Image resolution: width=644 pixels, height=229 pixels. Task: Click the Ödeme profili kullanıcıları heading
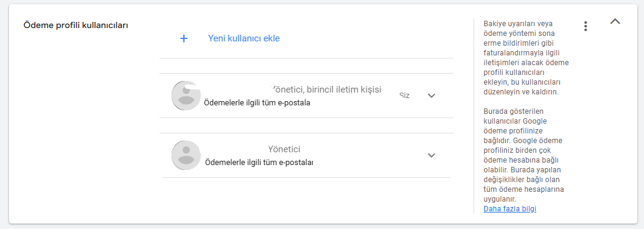76,26
